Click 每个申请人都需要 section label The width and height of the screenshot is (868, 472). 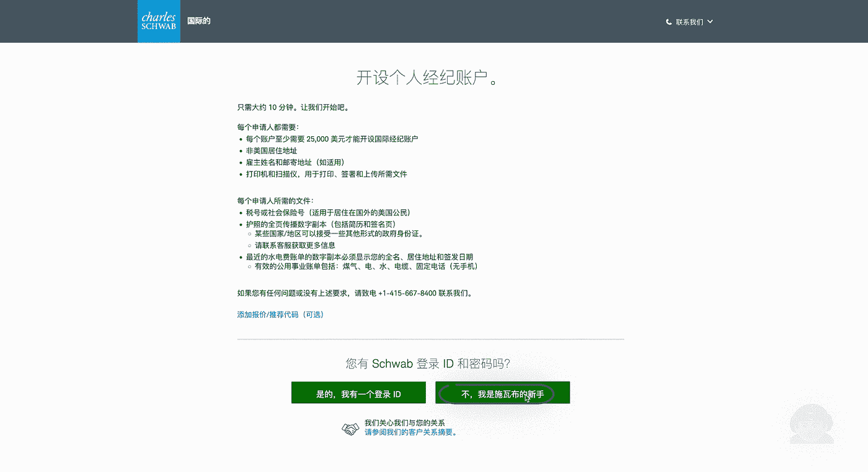[x=268, y=127]
